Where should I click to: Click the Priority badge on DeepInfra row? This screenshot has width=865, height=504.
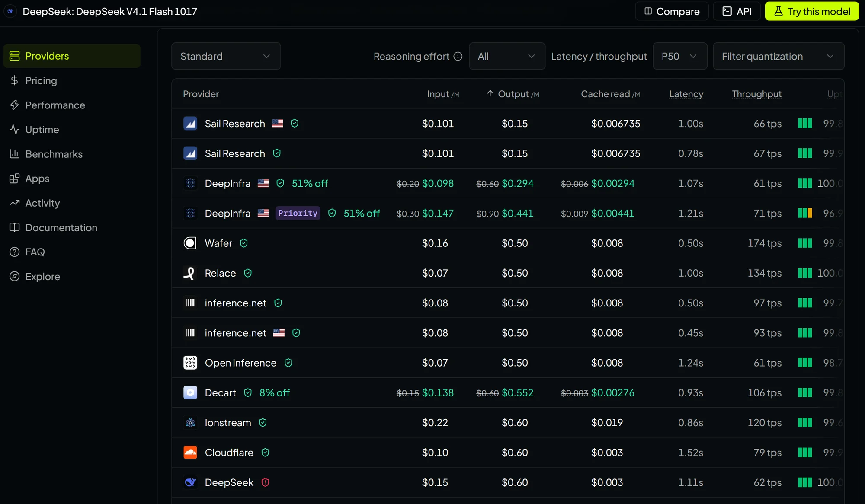tap(298, 213)
